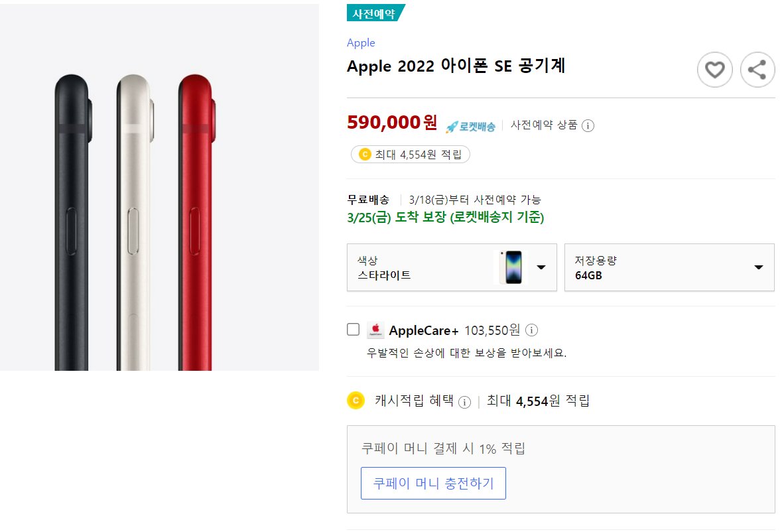Click the starlight iPhone thumbnail in 색상
This screenshot has width=782, height=532.
coord(513,267)
